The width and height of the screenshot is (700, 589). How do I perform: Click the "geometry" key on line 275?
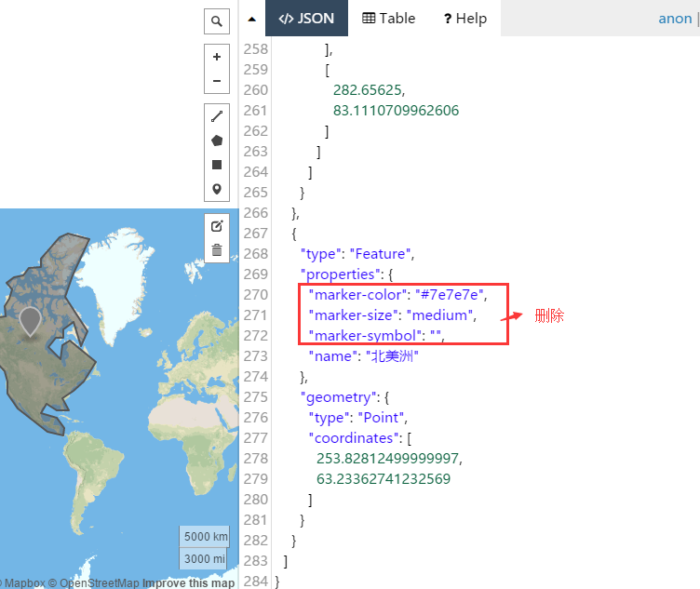point(339,397)
